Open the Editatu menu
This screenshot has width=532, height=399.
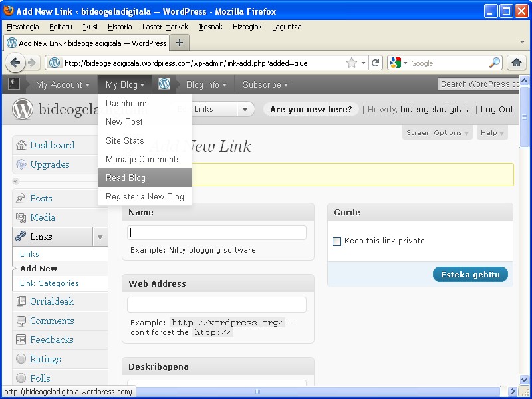click(x=61, y=27)
